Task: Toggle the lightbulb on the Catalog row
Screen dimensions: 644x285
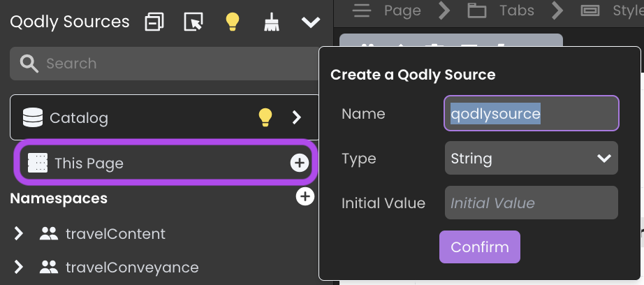Action: pyautogui.click(x=265, y=117)
